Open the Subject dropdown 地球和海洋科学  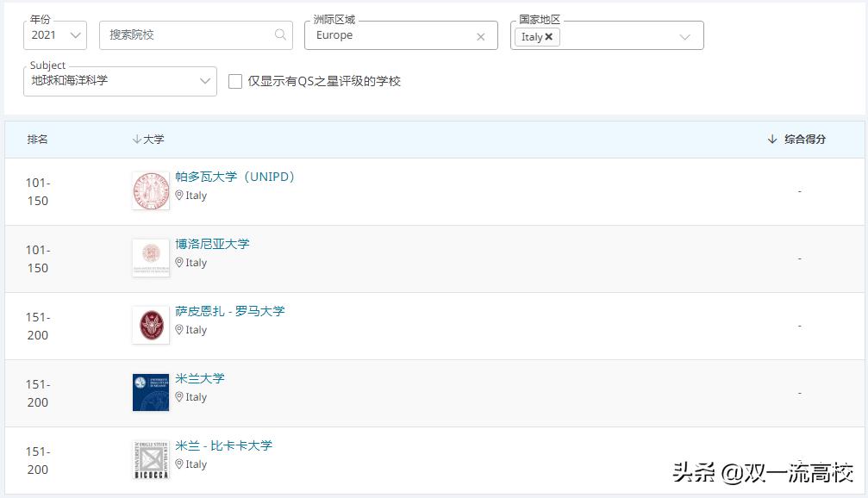[119, 82]
